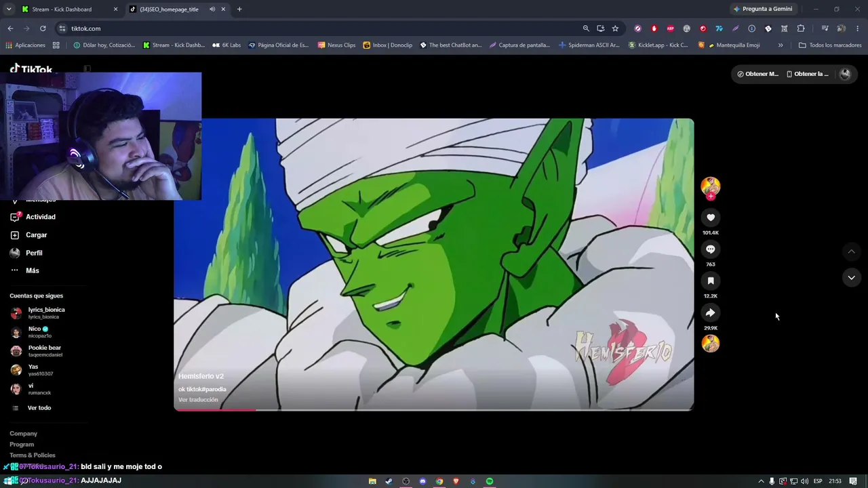Open the Kicklet.app bookmark
The image size is (868, 488).
click(658, 45)
